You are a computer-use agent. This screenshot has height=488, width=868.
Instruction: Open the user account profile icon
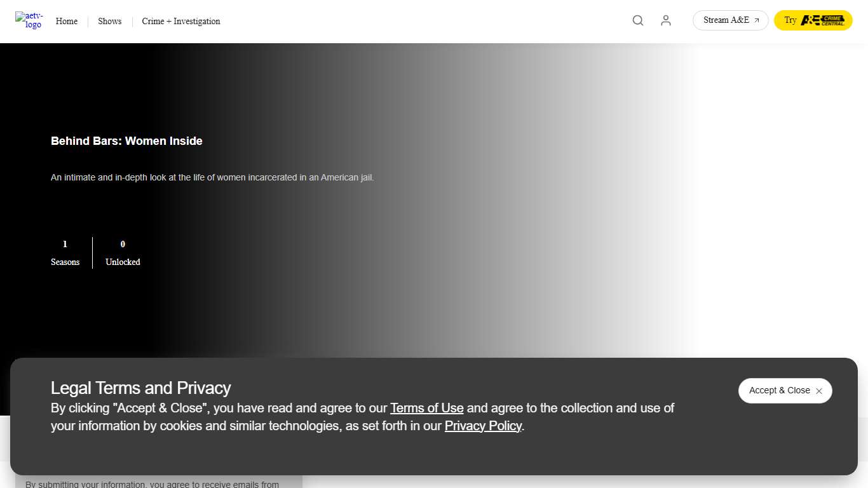666,20
